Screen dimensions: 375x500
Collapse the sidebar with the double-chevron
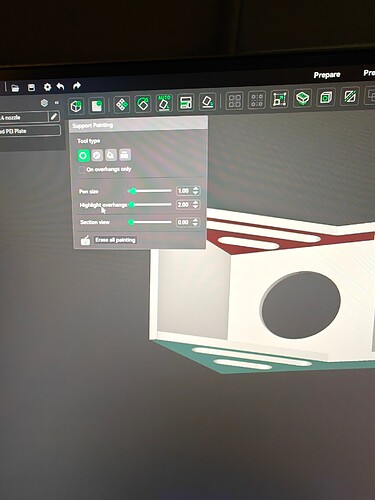pyautogui.click(x=57, y=103)
